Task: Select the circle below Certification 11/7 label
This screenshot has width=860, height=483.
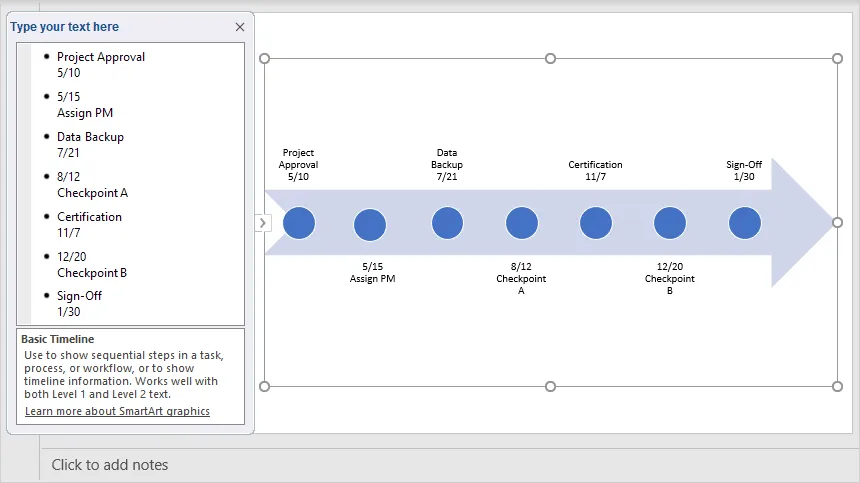Action: pos(596,223)
